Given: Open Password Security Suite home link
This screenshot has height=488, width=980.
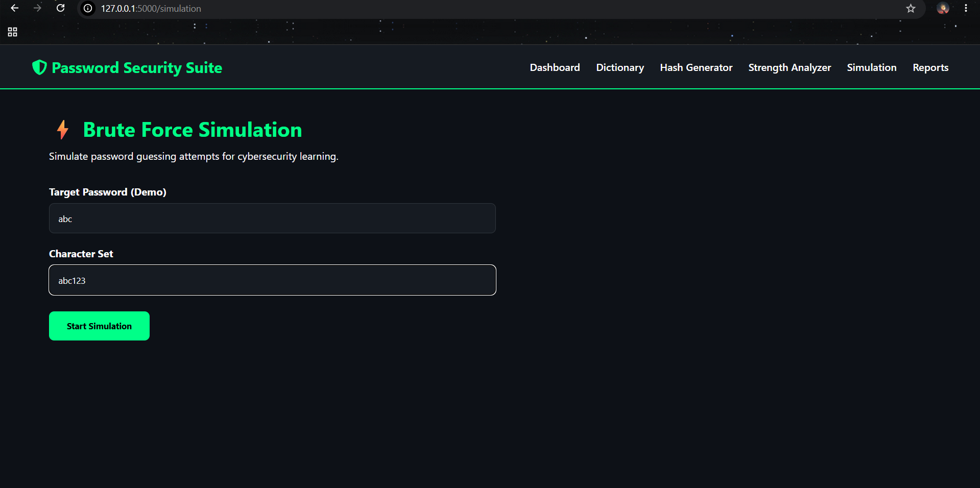Looking at the screenshot, I should pos(127,67).
